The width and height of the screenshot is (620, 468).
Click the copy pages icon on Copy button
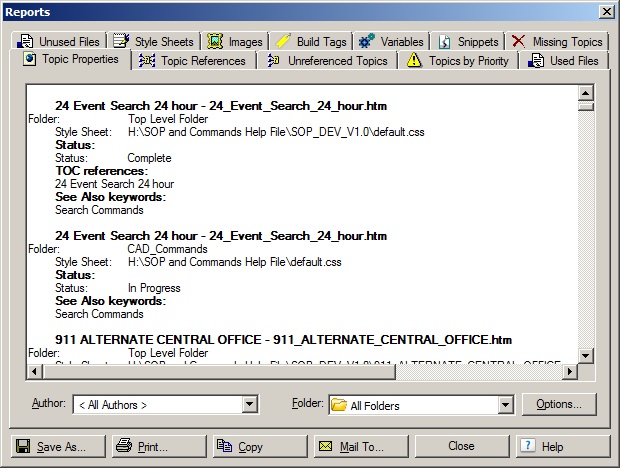point(225,445)
